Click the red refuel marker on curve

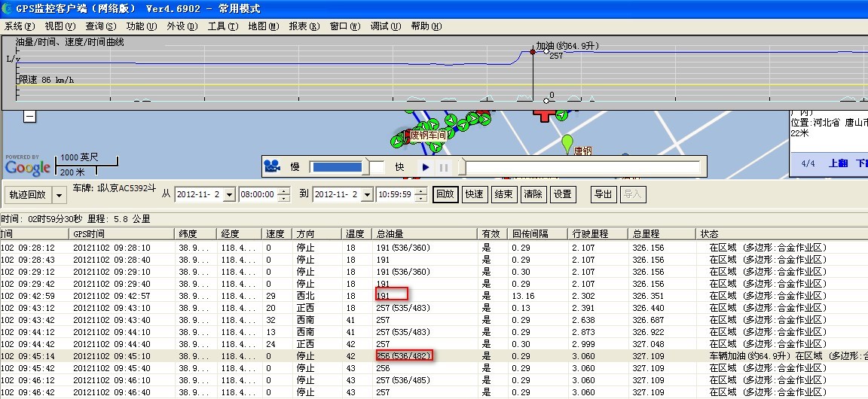533,52
